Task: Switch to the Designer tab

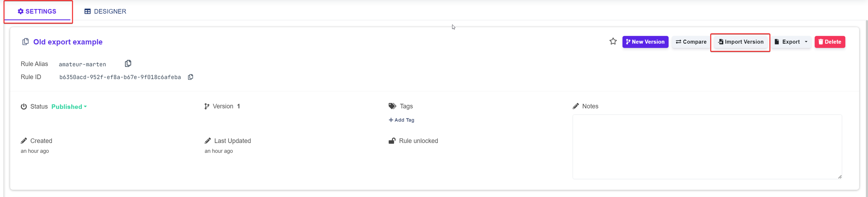Action: 105,11
